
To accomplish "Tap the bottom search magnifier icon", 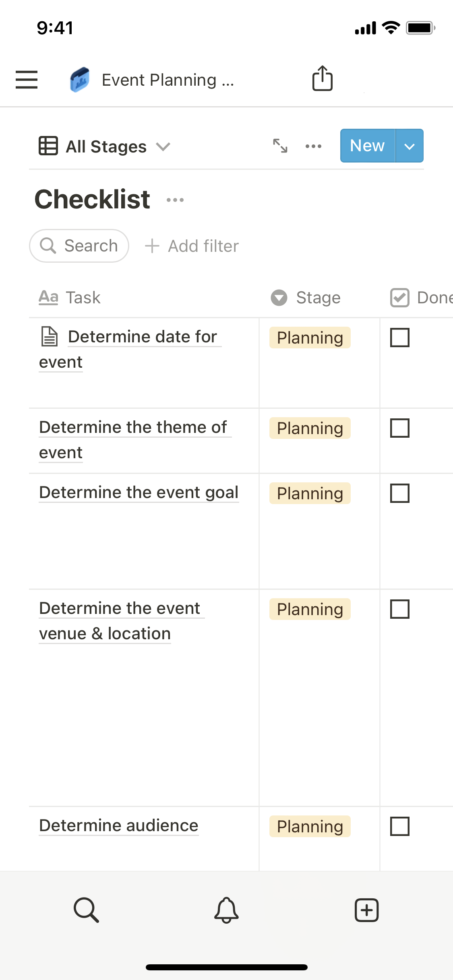I will (86, 910).
